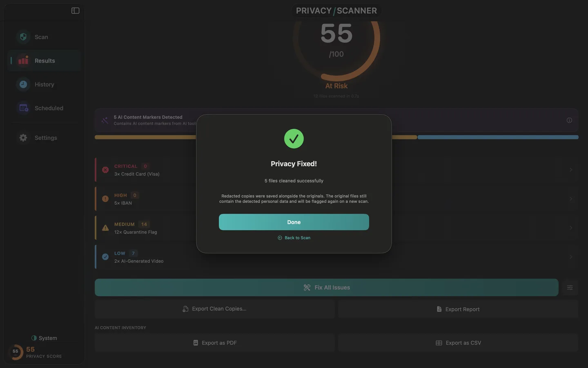Click the Export Report button

(x=458, y=309)
